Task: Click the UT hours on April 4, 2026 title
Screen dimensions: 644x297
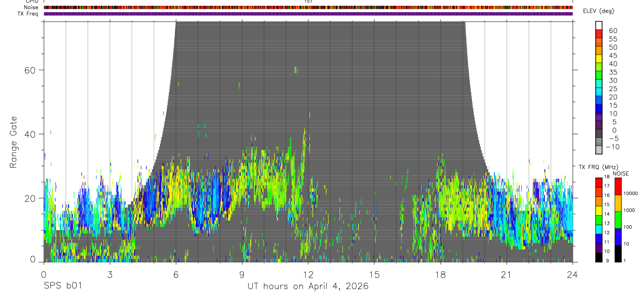Action: (x=308, y=287)
